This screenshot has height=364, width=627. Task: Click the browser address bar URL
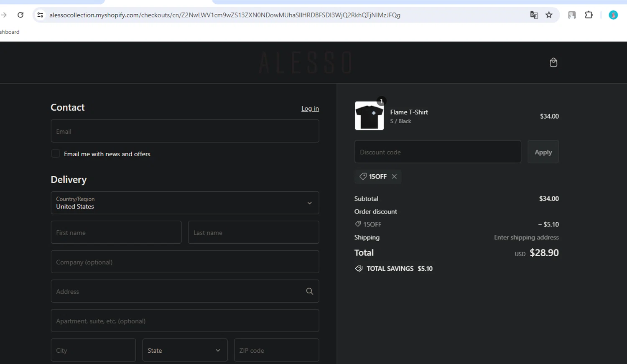pyautogui.click(x=225, y=15)
